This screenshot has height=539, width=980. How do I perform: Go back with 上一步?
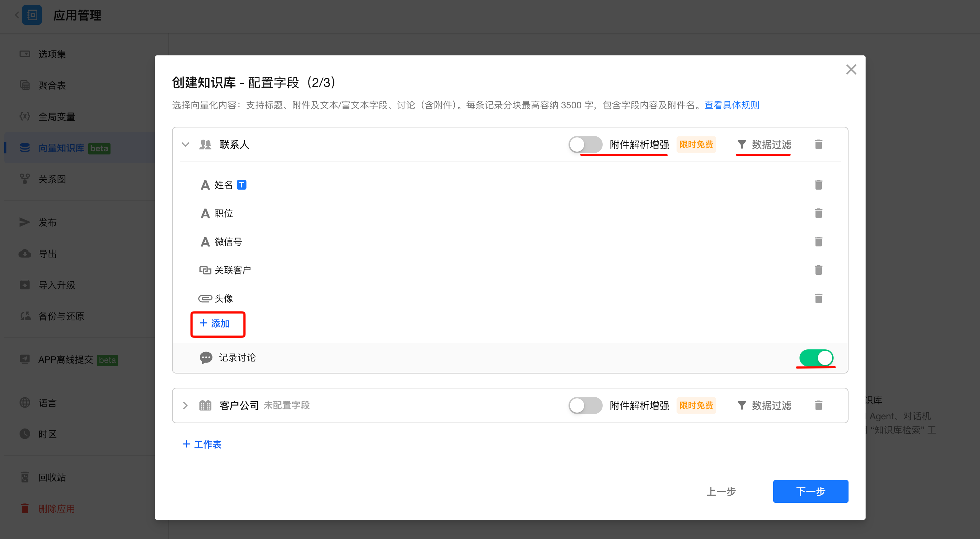click(x=721, y=491)
